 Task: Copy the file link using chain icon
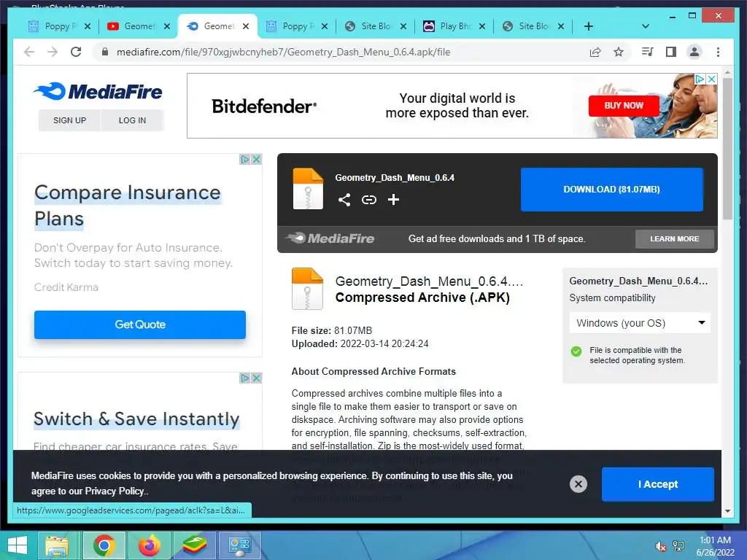click(368, 200)
